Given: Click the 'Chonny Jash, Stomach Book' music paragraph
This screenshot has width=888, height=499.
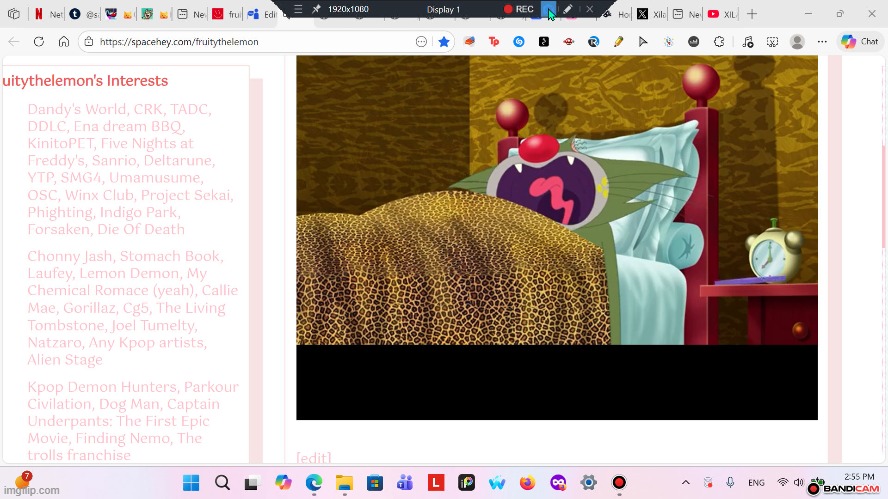Looking at the screenshot, I should pyautogui.click(x=133, y=308).
